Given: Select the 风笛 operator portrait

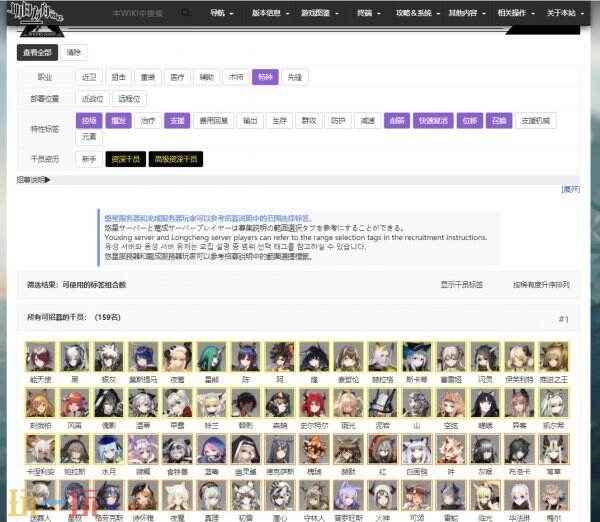Looking at the screenshot, I should pos(74,403).
